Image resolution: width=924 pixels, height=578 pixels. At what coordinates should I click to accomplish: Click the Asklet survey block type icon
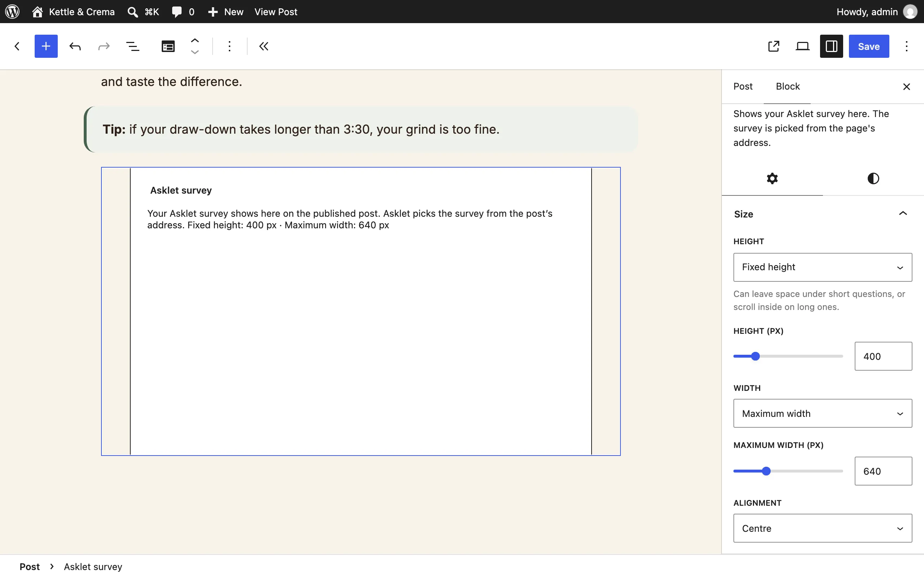(168, 46)
